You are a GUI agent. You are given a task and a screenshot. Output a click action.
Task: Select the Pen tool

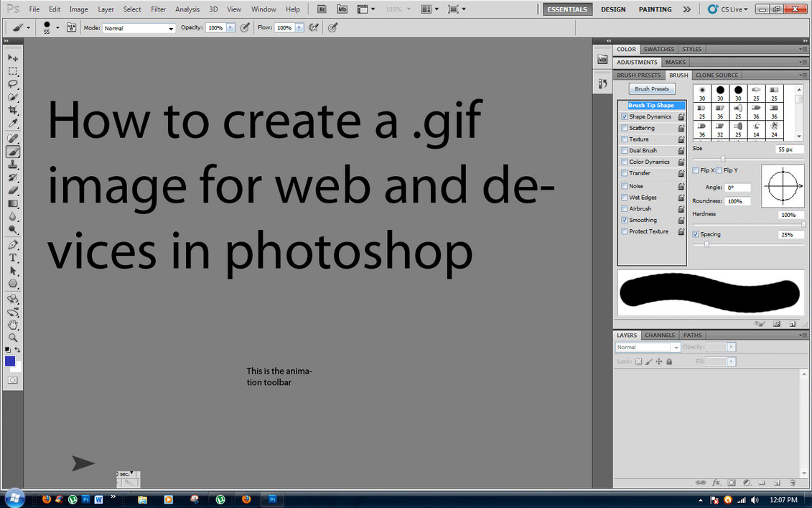point(12,245)
